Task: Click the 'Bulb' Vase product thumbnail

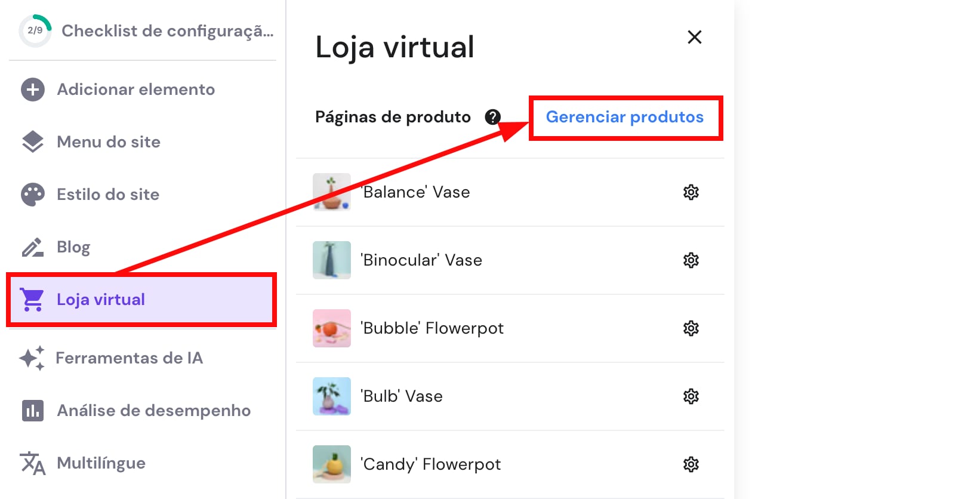Action: tap(331, 396)
